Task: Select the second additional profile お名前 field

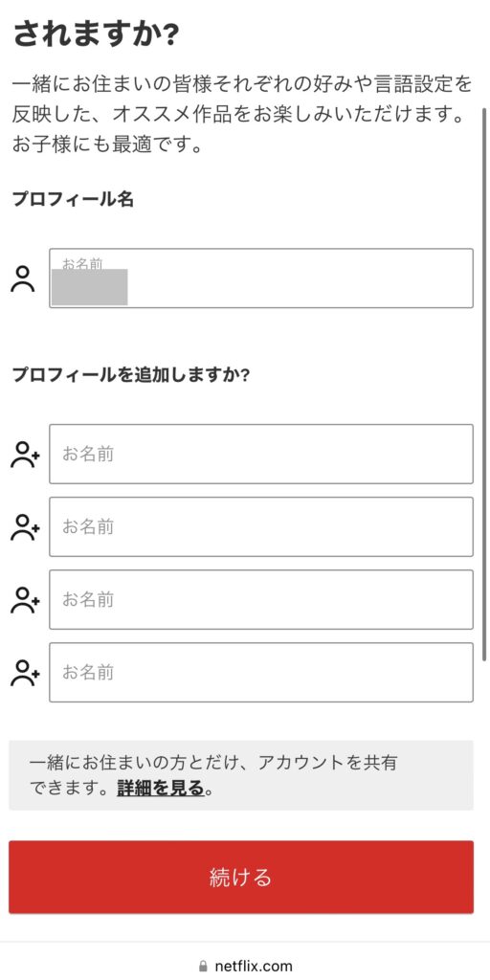Action: click(x=261, y=527)
